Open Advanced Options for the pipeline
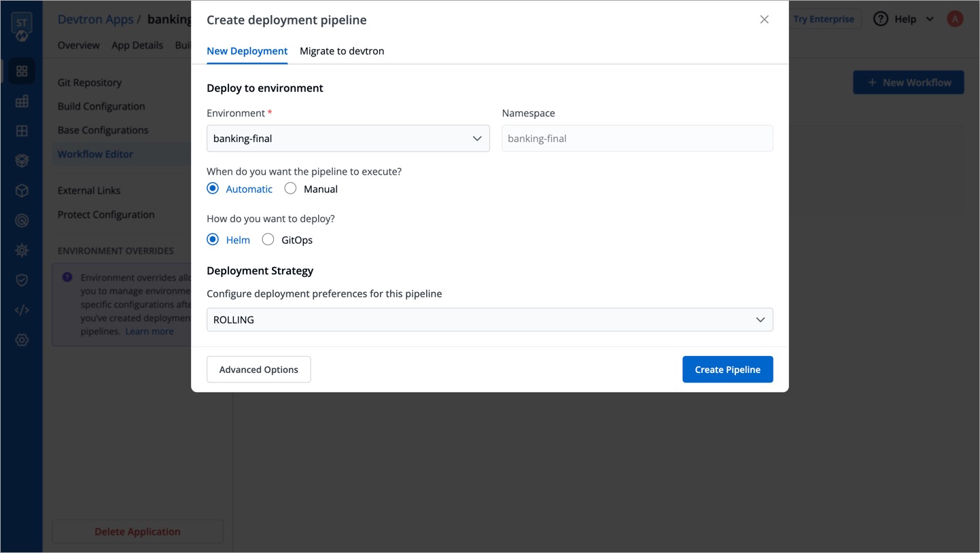Viewport: 980px width, 553px height. [258, 369]
